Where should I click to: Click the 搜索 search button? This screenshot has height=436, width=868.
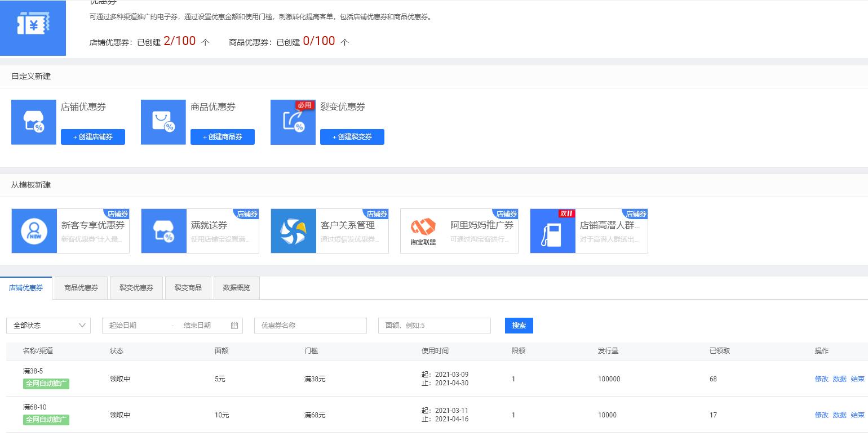click(x=518, y=325)
